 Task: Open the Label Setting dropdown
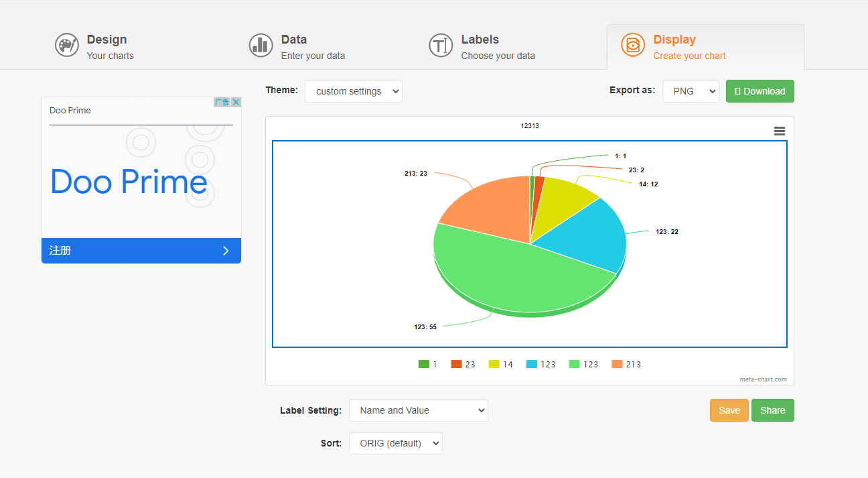(x=418, y=410)
